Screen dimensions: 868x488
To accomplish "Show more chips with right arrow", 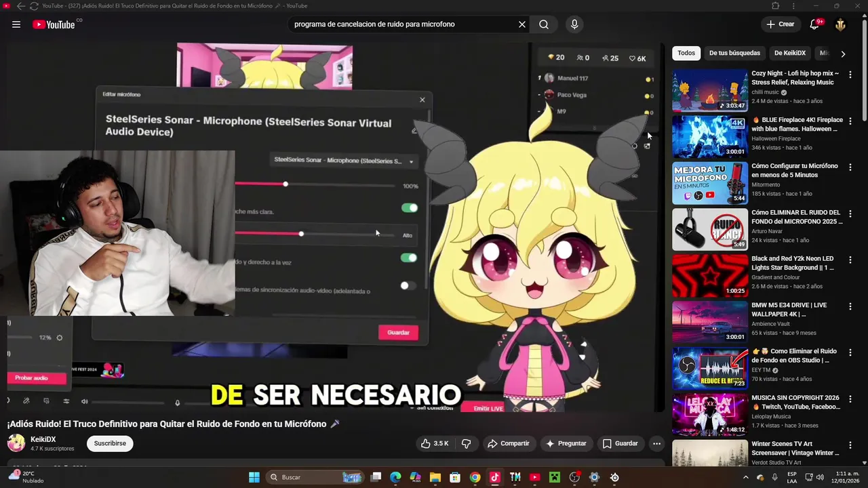I will tap(843, 54).
